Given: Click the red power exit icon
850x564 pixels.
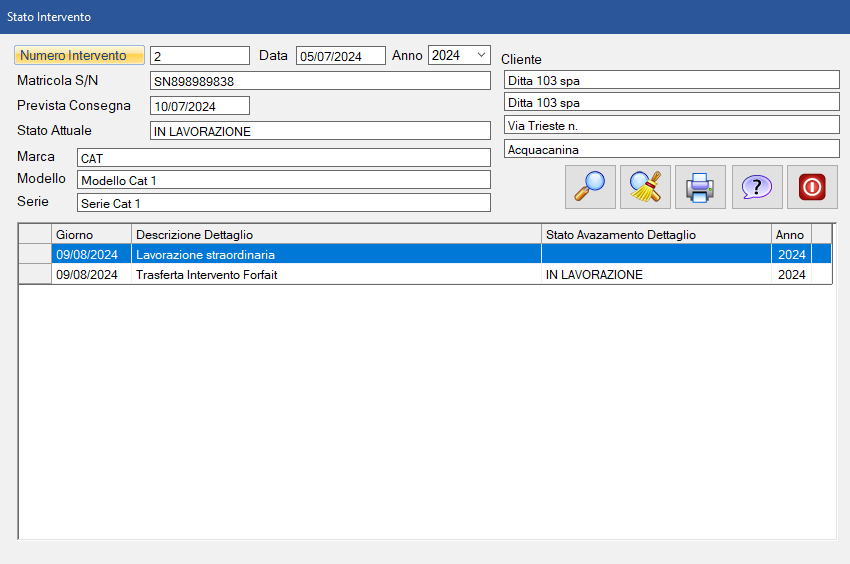Looking at the screenshot, I should (x=812, y=187).
